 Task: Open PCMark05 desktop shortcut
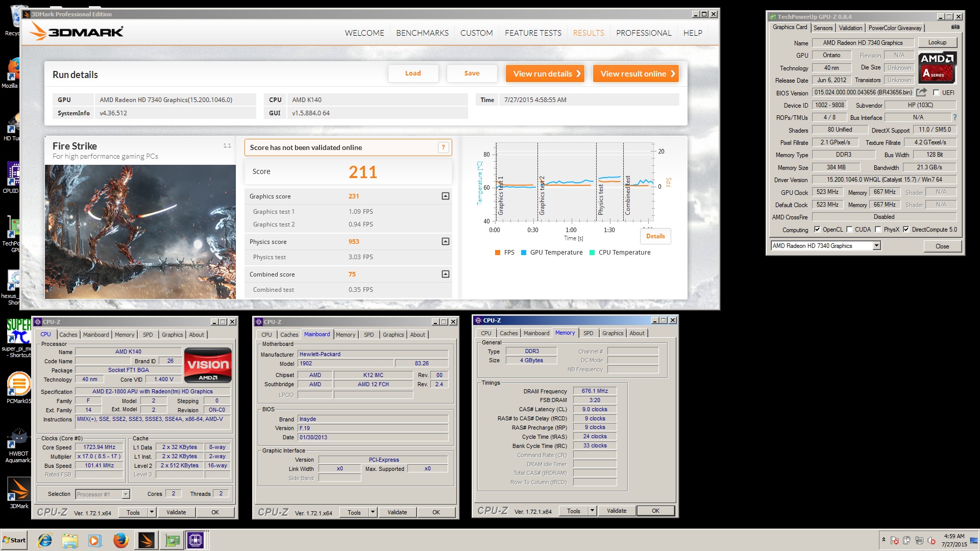(x=19, y=388)
